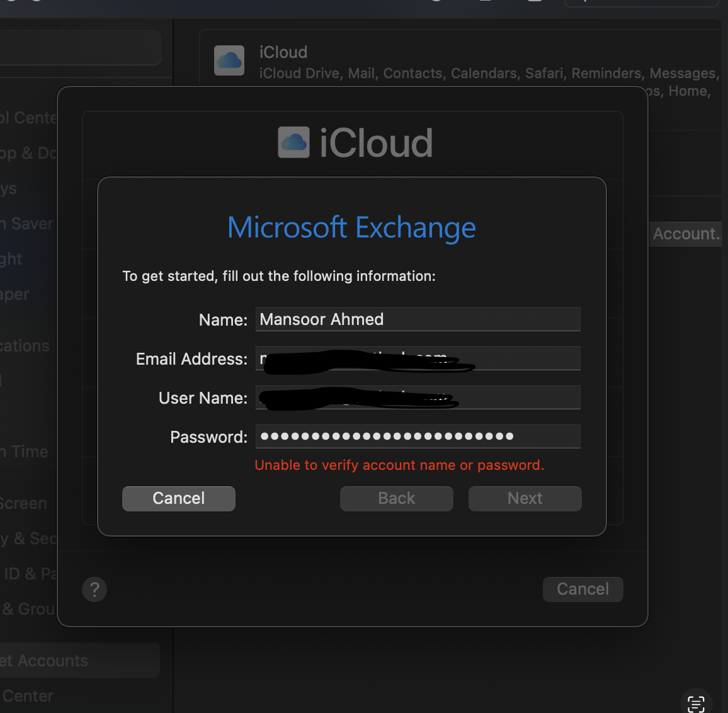
Task: Click into the Password field
Action: tap(418, 436)
